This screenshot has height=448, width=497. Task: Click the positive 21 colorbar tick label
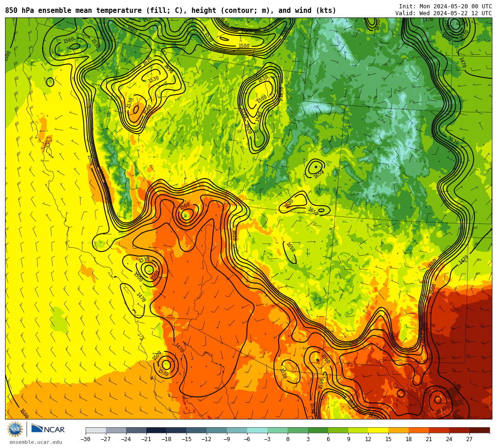tap(429, 439)
